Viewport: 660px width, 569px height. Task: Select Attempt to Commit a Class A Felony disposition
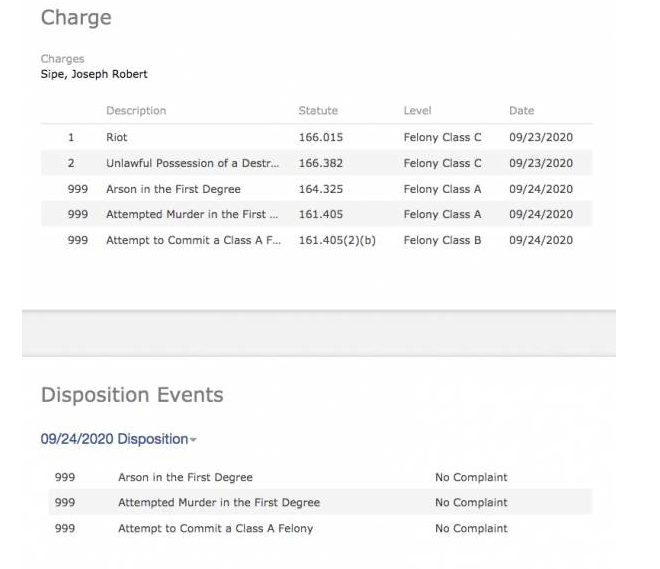point(320,529)
